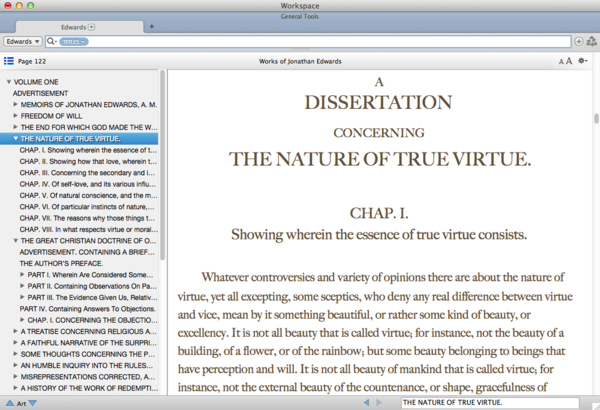The width and height of the screenshot is (600, 410).
Task: Expand PART I. Wherein Are Considered node
Action: [x=22, y=274]
